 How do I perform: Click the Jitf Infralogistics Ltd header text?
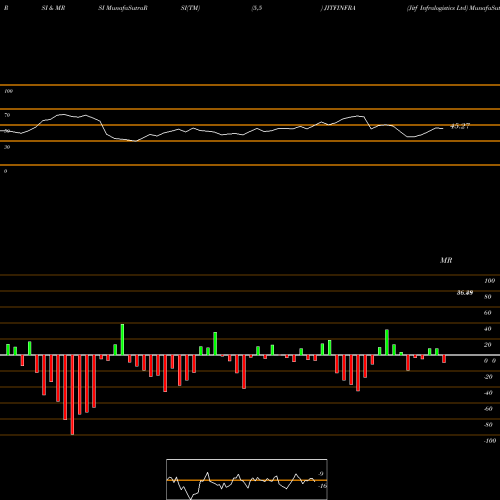point(437,8)
